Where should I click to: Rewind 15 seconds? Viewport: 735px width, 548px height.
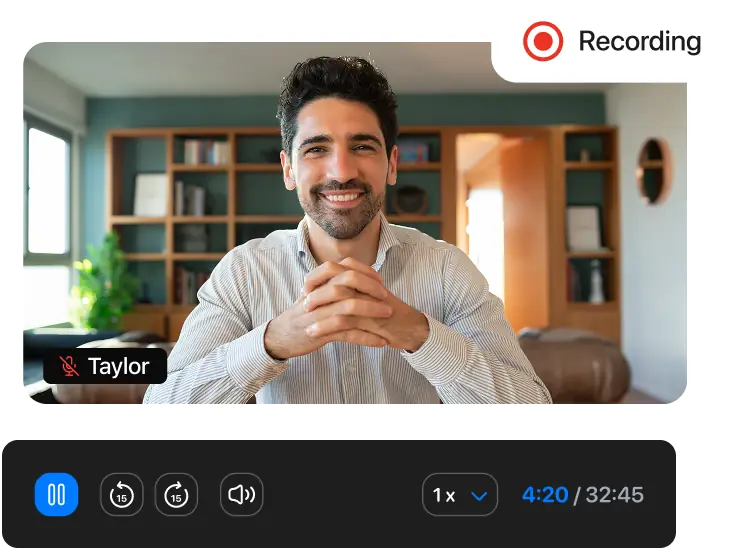121,495
